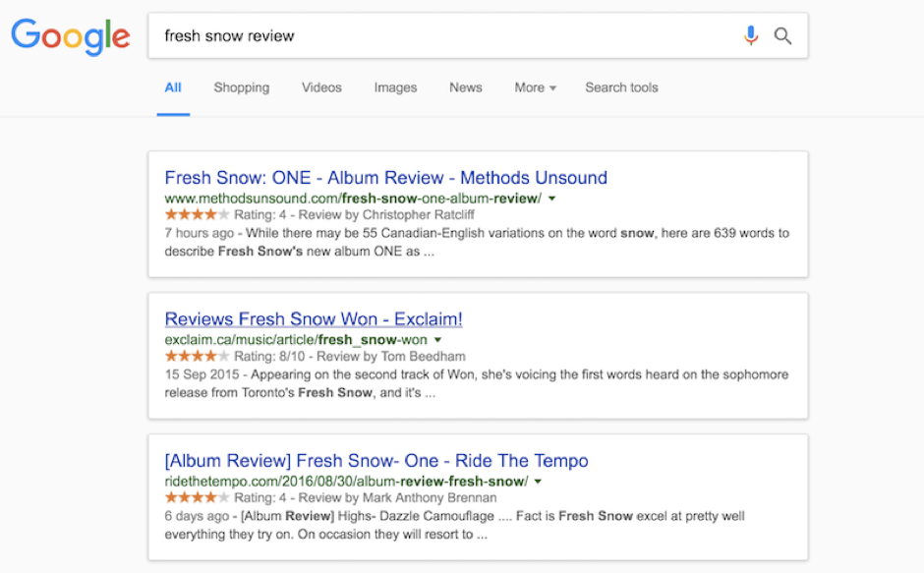Open Search tools options
The height and width of the screenshot is (573, 924).
click(x=621, y=87)
